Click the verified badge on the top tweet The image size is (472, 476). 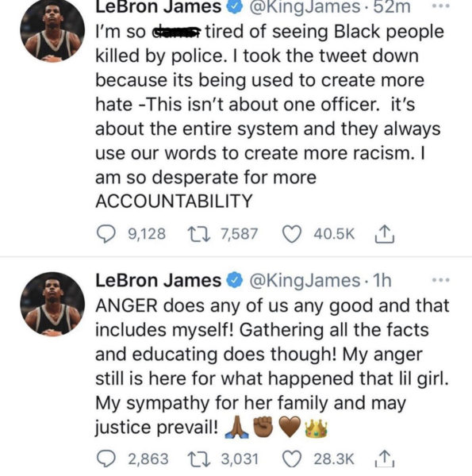236,6
